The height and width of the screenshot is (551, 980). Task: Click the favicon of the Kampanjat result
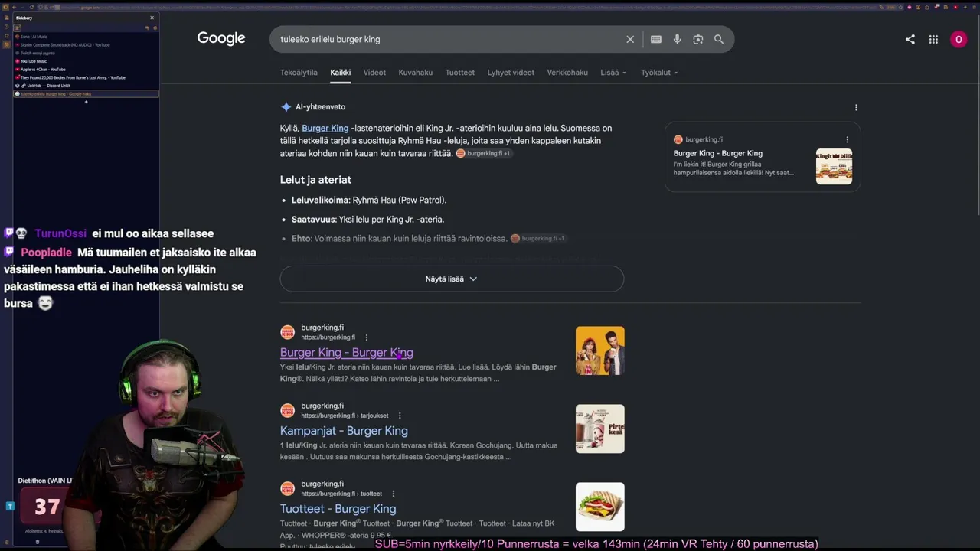point(287,410)
